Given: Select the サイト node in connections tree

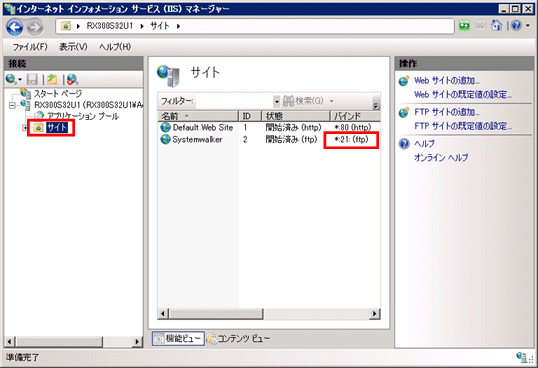Looking at the screenshot, I should pos(57,128).
